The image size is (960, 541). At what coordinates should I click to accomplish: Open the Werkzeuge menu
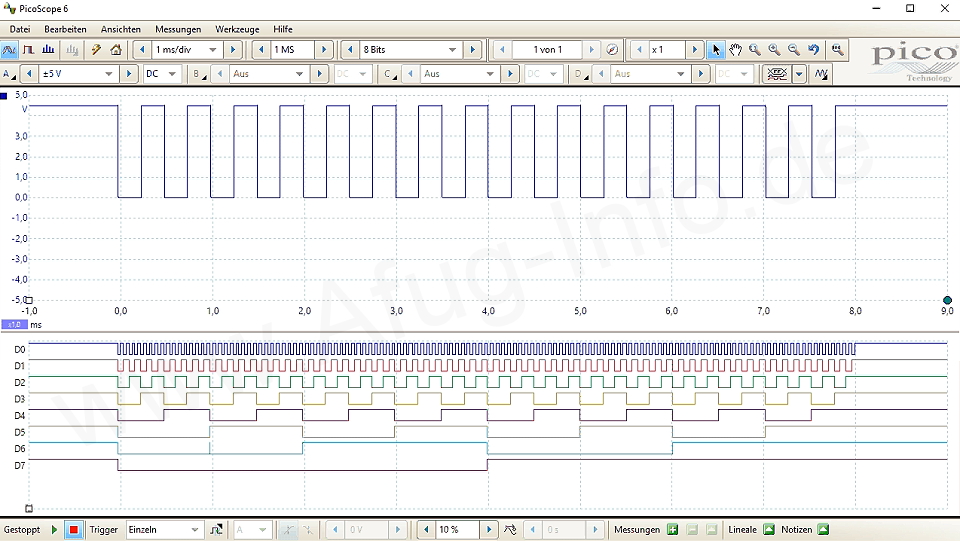pyautogui.click(x=237, y=29)
